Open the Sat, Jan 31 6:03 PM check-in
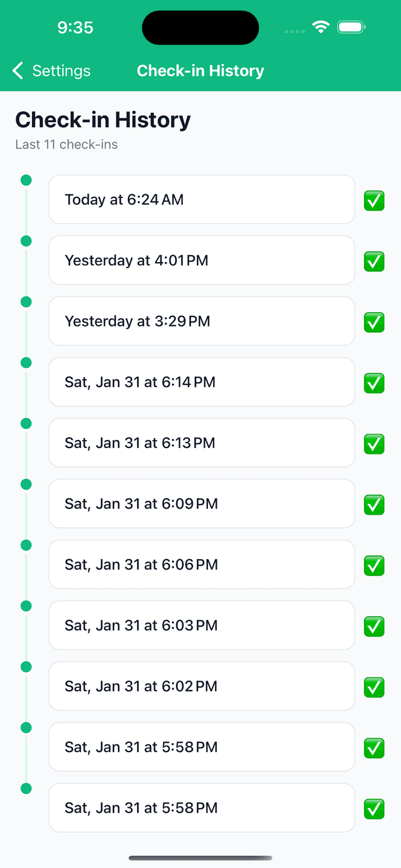 click(202, 625)
